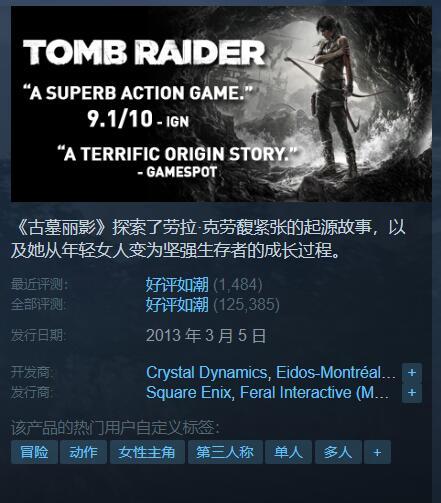Open the Crystal Dynamics developer link
The height and width of the screenshot is (503, 441).
pos(207,373)
